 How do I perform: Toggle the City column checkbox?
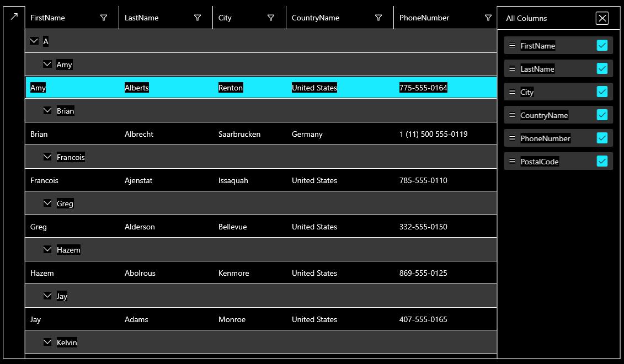[x=602, y=92]
